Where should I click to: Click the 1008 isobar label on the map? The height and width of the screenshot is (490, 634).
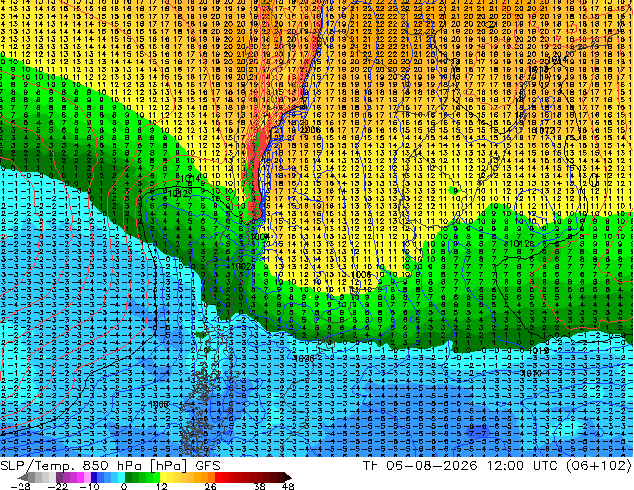[x=159, y=404]
